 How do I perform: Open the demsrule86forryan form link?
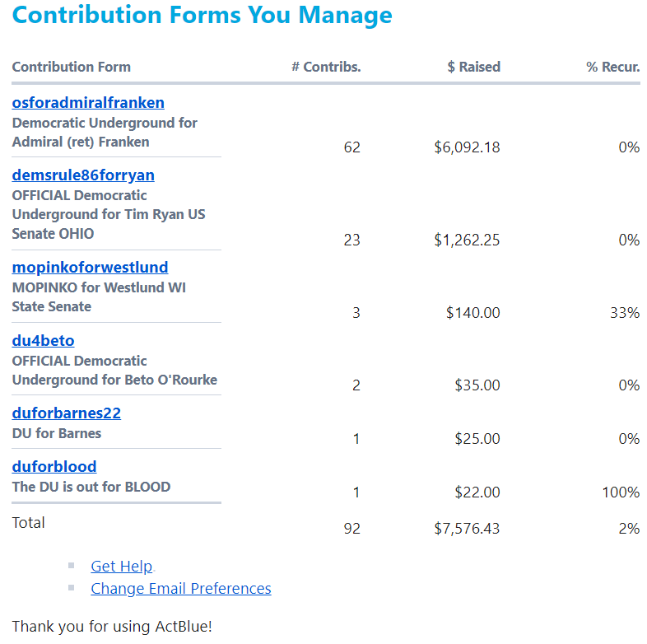click(83, 175)
